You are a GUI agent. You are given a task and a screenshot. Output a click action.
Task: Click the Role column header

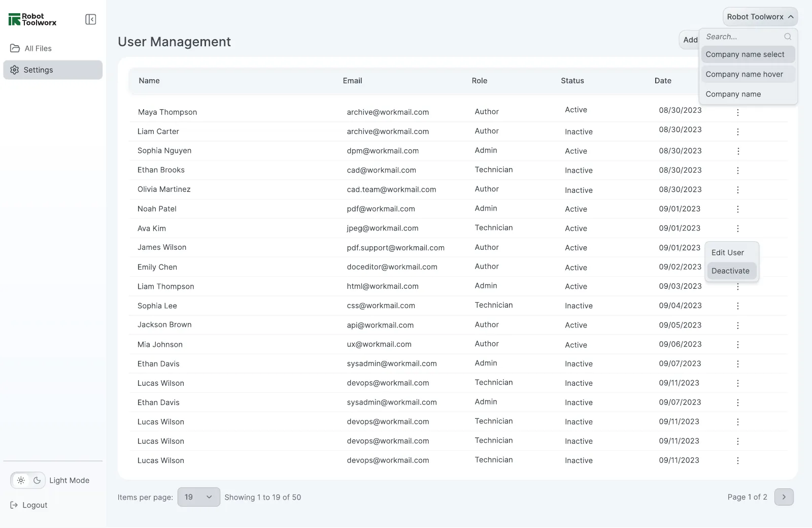point(479,81)
